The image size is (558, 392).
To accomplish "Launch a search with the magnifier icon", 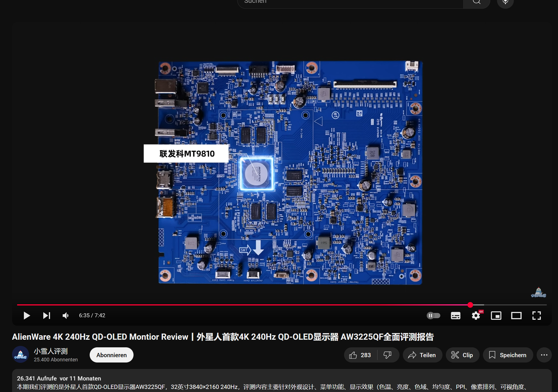I will tap(476, 2).
